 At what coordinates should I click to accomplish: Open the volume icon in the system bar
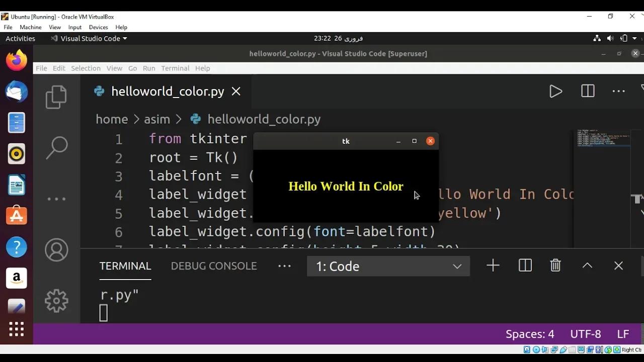pyautogui.click(x=610, y=38)
